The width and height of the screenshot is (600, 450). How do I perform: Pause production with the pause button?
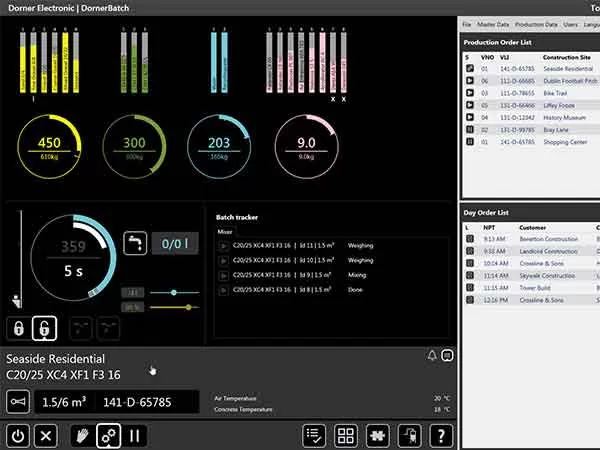[x=134, y=435]
